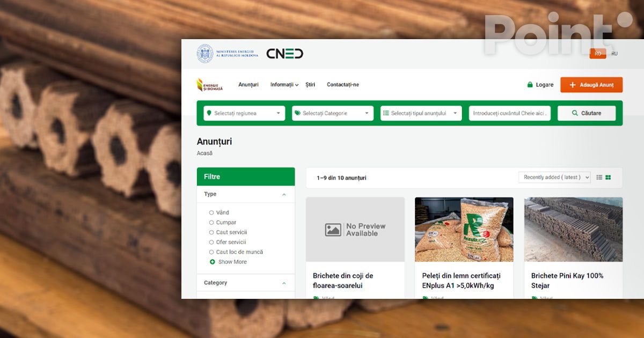Screen dimensions: 644x338
Task: Select the Ofer servicii radio option
Action: (x=211, y=243)
